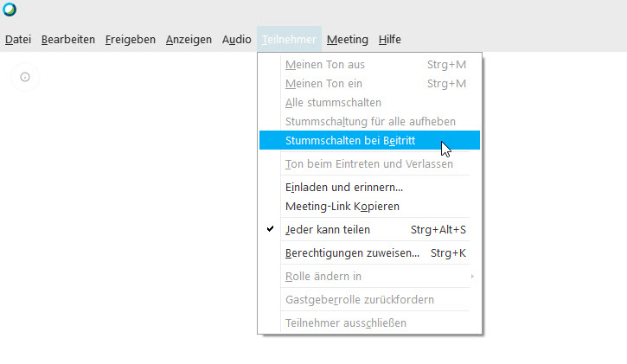Open the Meeting menu
The image size is (627, 364).
click(x=347, y=39)
